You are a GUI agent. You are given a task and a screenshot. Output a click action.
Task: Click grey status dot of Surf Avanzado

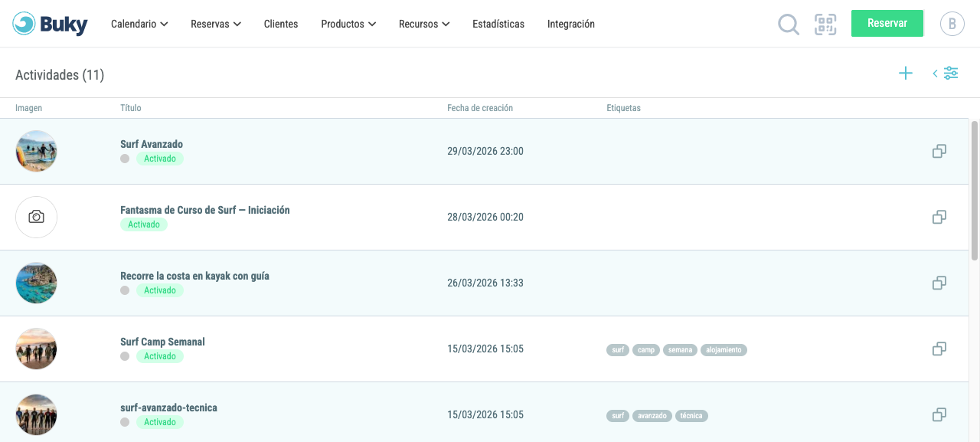click(x=125, y=159)
